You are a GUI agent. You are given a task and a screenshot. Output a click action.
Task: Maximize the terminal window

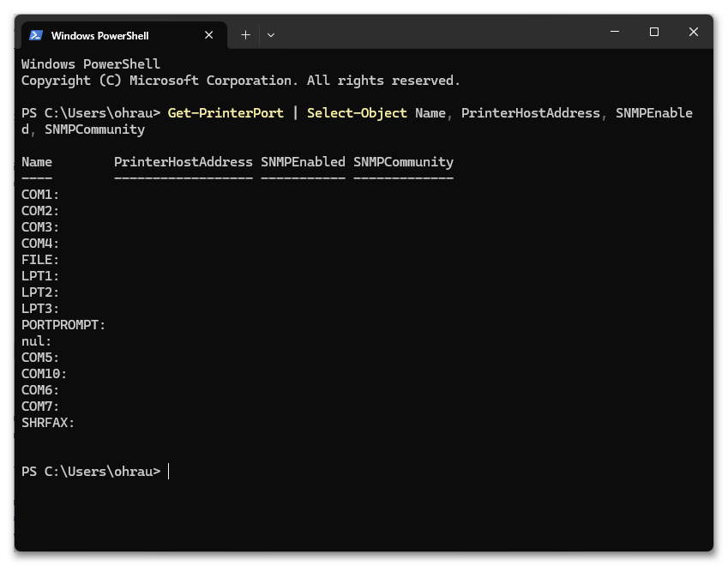(654, 32)
